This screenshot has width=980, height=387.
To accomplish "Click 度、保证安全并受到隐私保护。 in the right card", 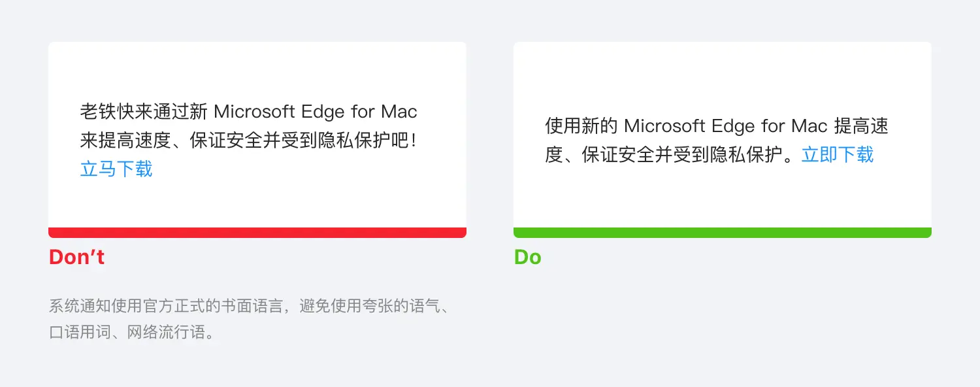I will tap(672, 154).
